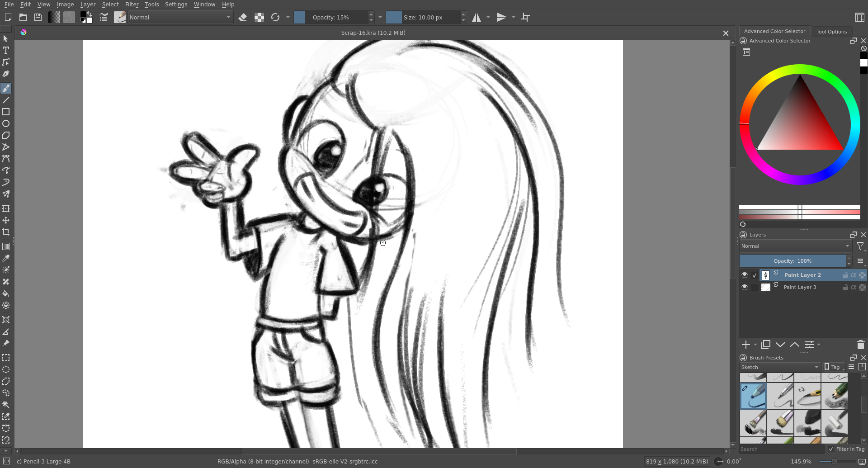Duplicate layer using Layers panel icon
Image resolution: width=868 pixels, height=468 pixels.
[x=765, y=345]
